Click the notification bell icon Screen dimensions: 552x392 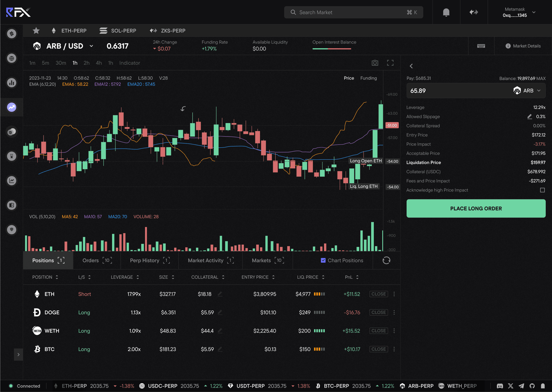point(446,12)
